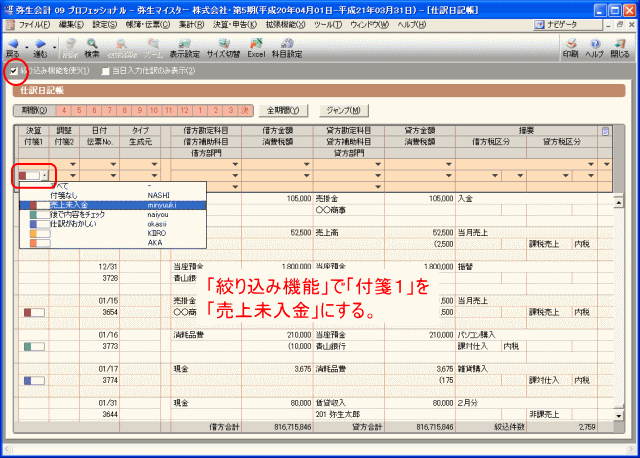Click 消耗品費 debit account on 01/16
The height and width of the screenshot is (458, 640).
tap(189, 335)
